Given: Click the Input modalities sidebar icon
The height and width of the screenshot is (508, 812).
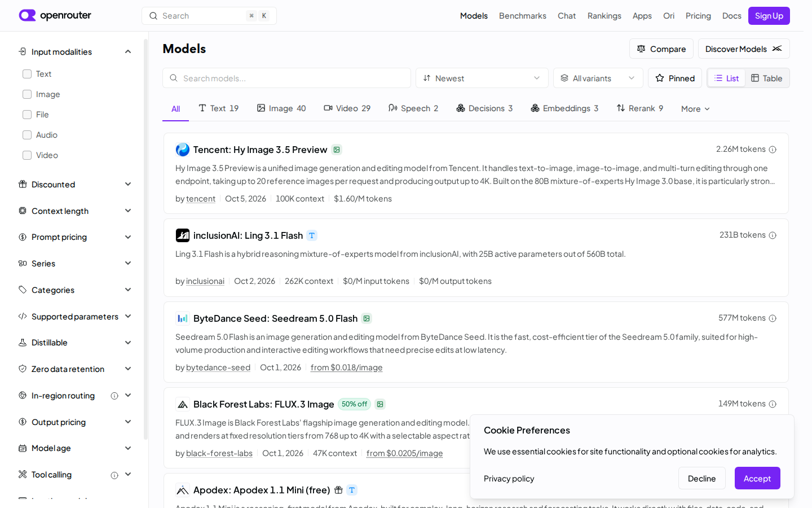Looking at the screenshot, I should click(23, 51).
